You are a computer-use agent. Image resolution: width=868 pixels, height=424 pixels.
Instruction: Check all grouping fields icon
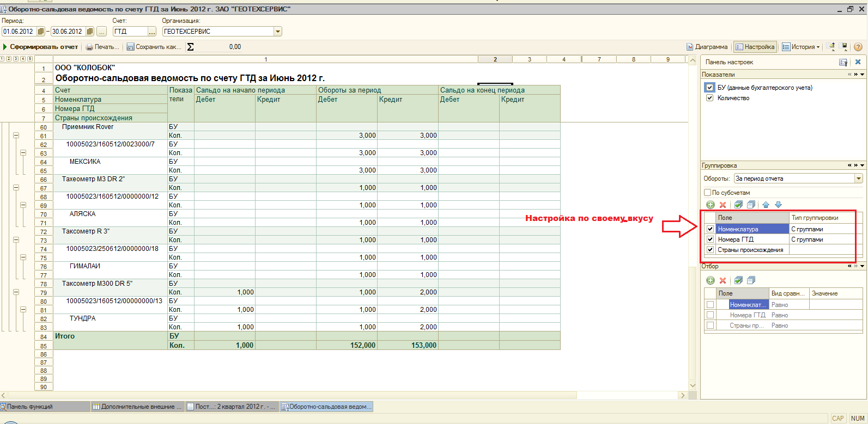(x=738, y=205)
